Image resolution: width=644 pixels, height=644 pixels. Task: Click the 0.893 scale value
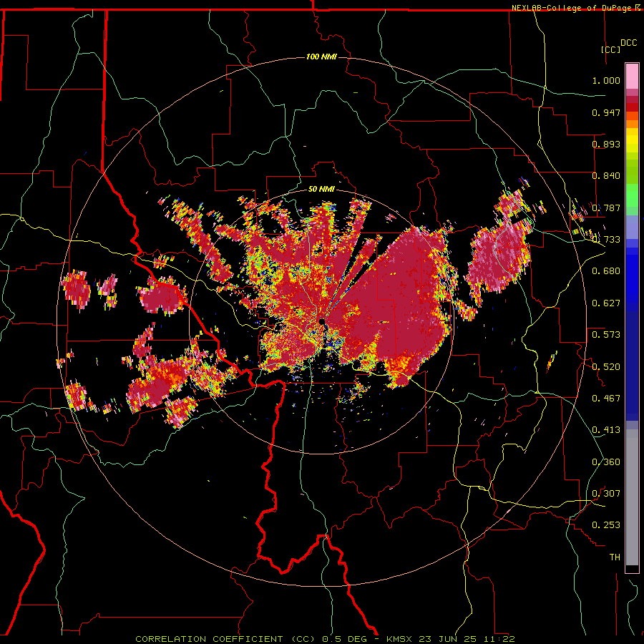[606, 144]
